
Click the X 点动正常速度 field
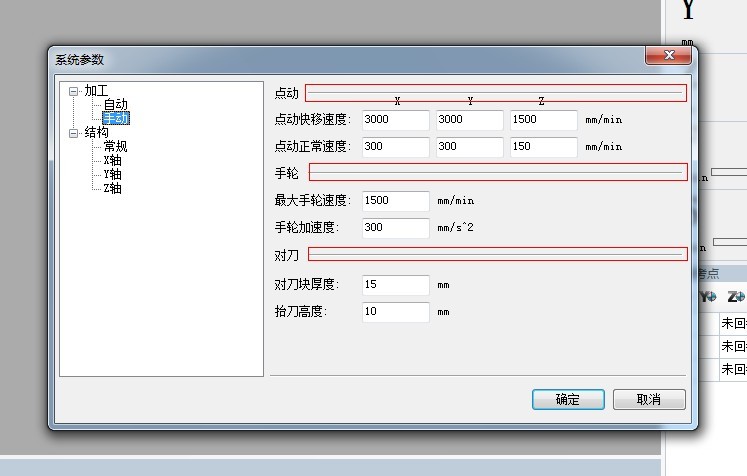pos(395,147)
